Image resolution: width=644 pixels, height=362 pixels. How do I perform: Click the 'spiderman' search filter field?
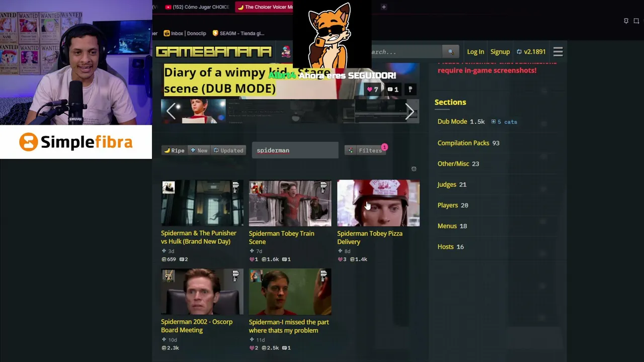point(295,150)
